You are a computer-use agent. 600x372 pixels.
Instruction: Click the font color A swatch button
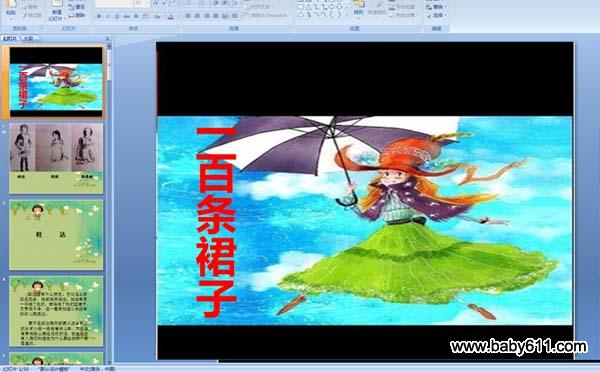(x=171, y=16)
